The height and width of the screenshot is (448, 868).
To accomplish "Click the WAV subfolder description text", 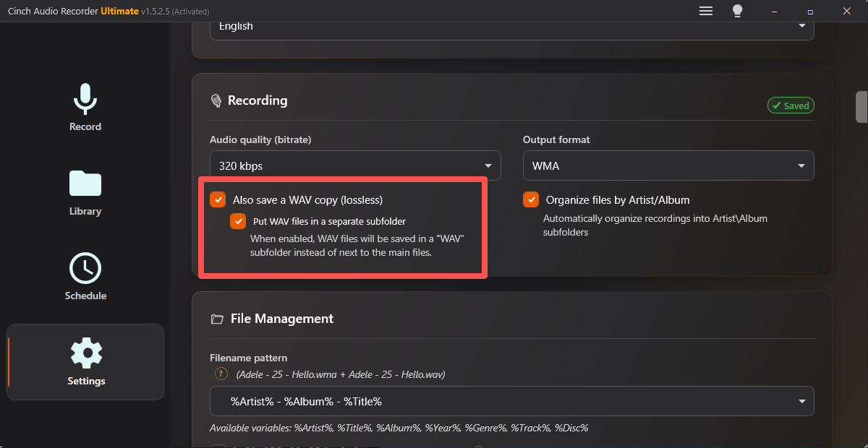I will [x=357, y=245].
